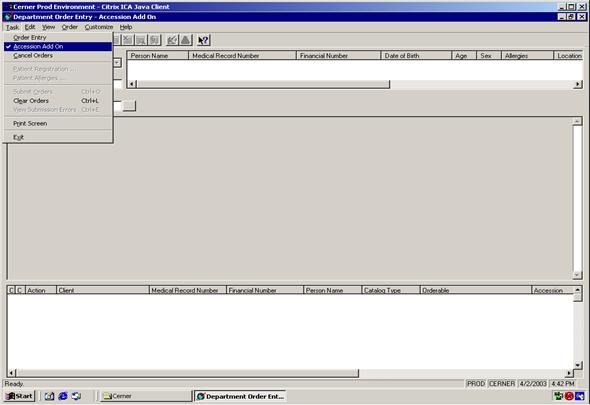590x405 pixels.
Task: Click the lower grid Medical Record Number header
Action: [x=188, y=290]
